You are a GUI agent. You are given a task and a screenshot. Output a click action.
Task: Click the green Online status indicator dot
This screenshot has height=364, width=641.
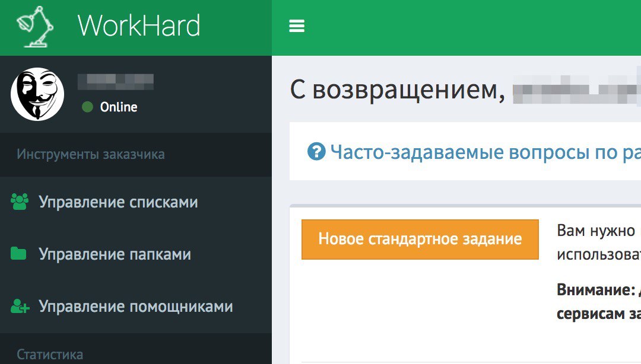click(x=87, y=107)
